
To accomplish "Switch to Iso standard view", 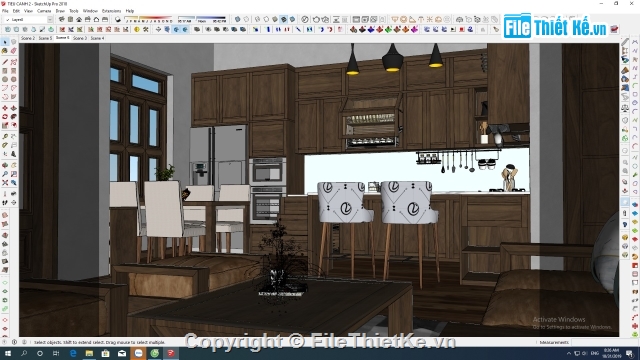I will coord(62,19).
